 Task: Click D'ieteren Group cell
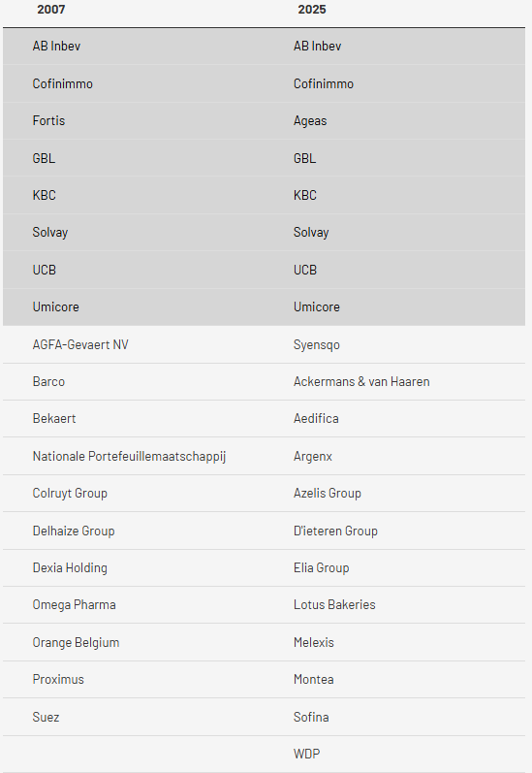(335, 531)
